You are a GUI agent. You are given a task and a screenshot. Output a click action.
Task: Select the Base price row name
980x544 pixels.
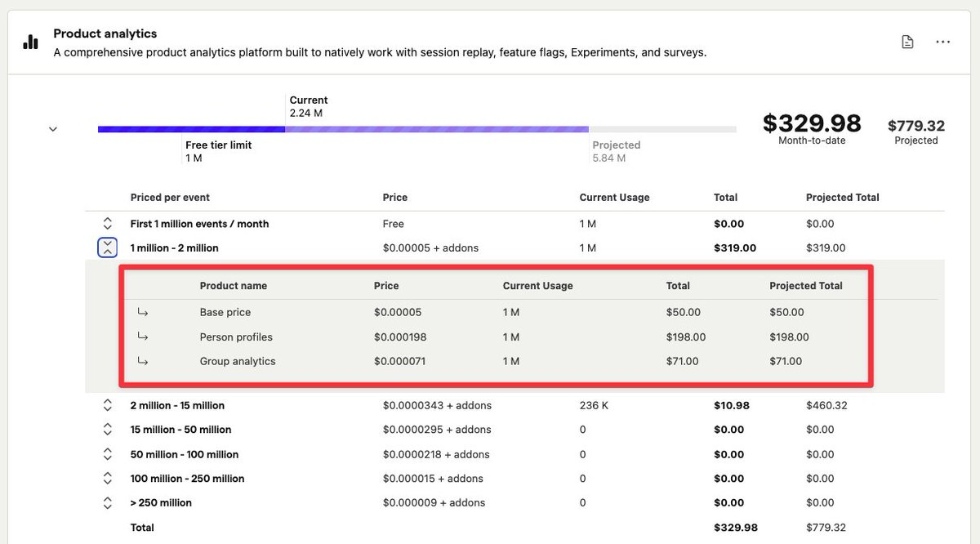click(x=225, y=312)
